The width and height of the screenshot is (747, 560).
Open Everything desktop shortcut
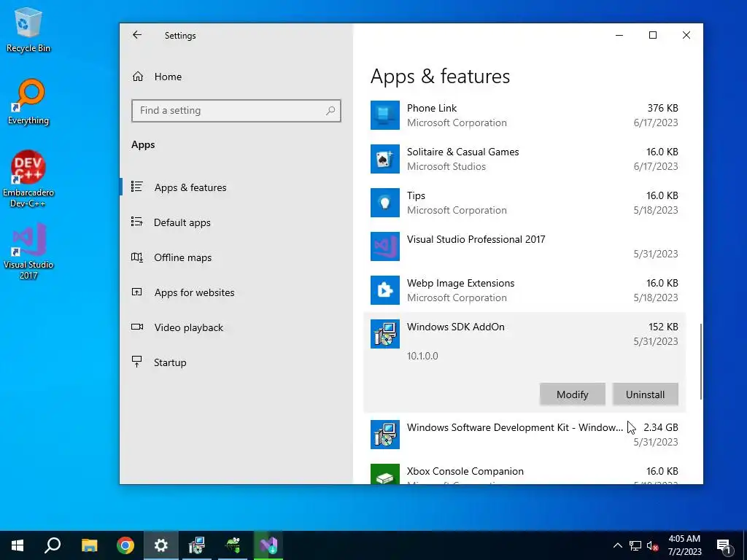pos(28,102)
